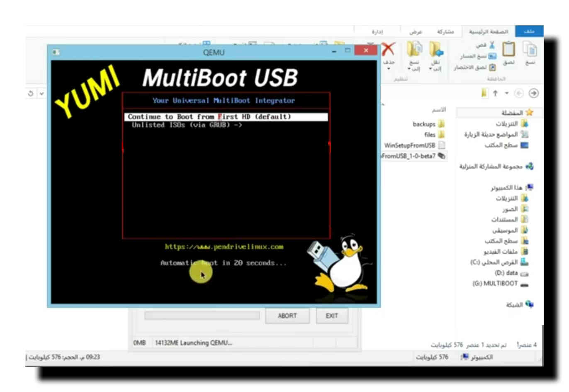
Task: Click the QEMU window title bar icon
Action: (x=56, y=52)
